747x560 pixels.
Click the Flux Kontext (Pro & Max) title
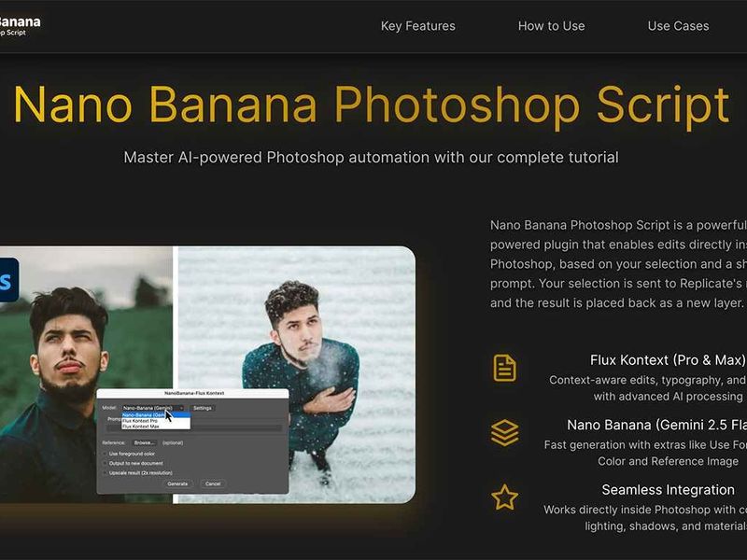[x=668, y=360]
